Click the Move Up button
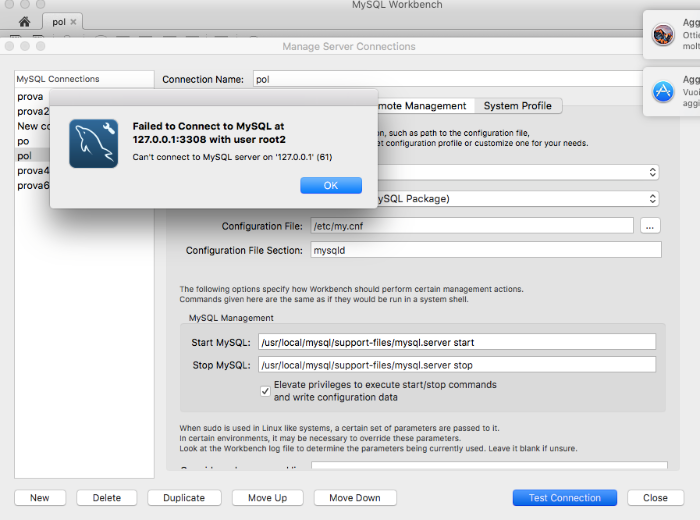Screen dimensions: 700x520 [267, 498]
